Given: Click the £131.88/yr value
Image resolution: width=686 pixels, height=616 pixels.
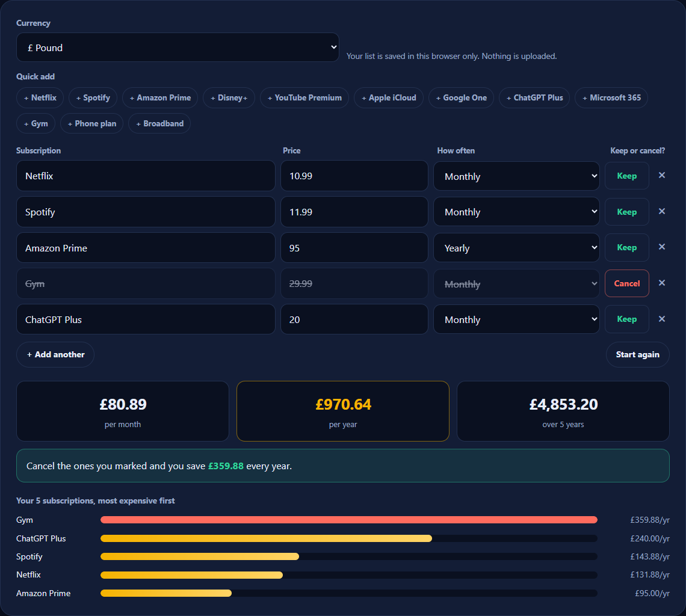Looking at the screenshot, I should 650,575.
